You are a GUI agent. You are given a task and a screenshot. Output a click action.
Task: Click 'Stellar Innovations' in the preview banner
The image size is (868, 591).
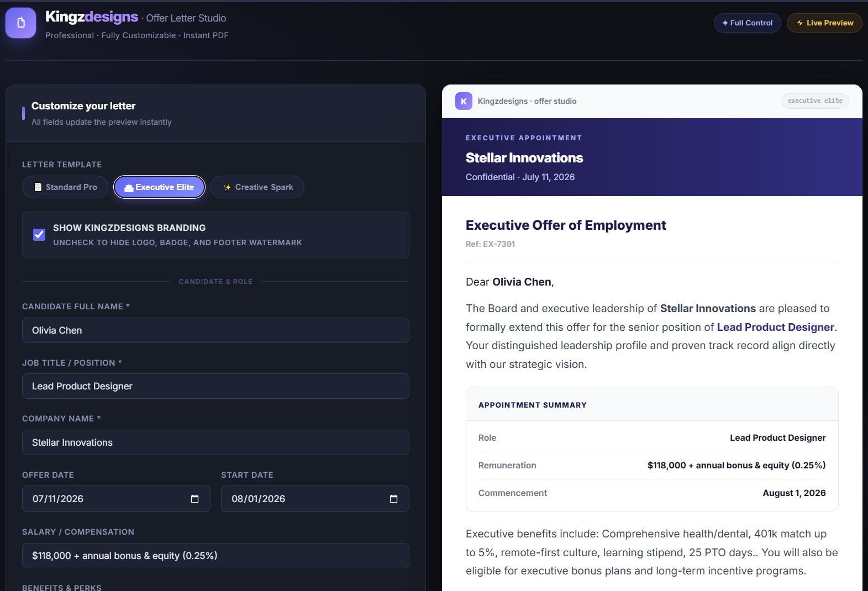coord(524,158)
